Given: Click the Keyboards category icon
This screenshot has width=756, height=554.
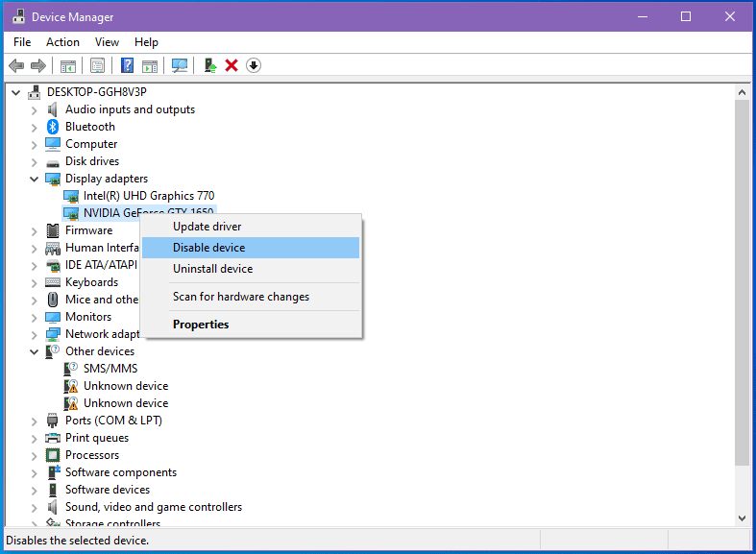Looking at the screenshot, I should pyautogui.click(x=53, y=282).
